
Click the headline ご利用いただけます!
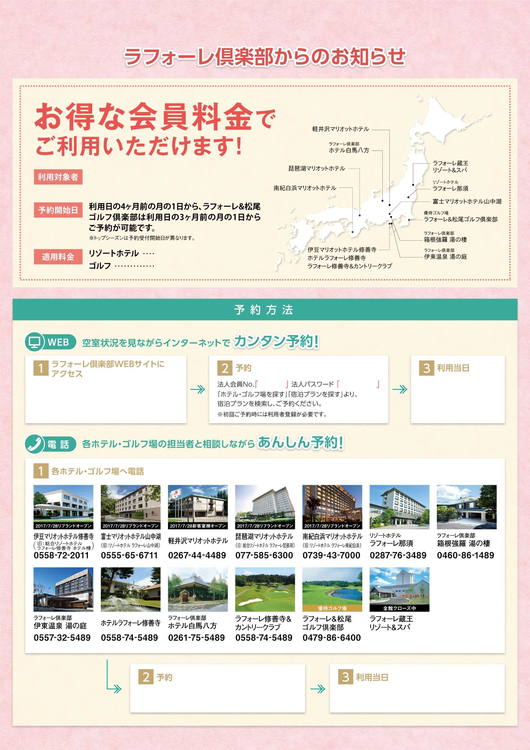pos(138,145)
